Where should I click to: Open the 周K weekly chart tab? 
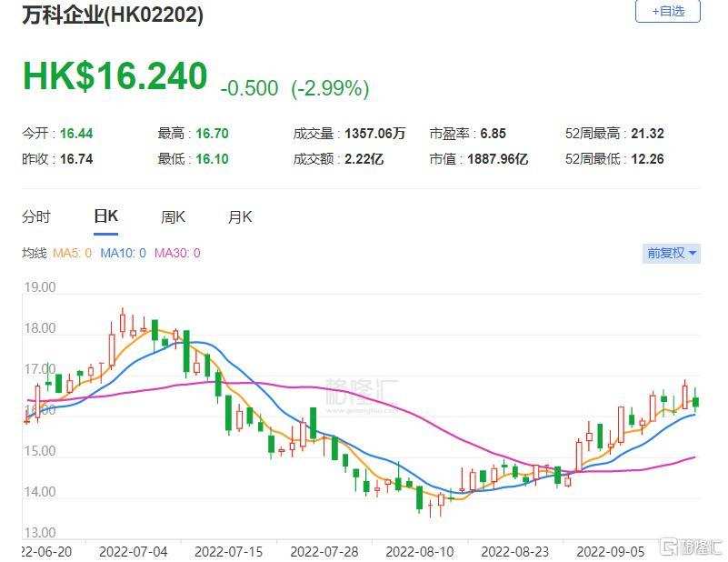(173, 217)
